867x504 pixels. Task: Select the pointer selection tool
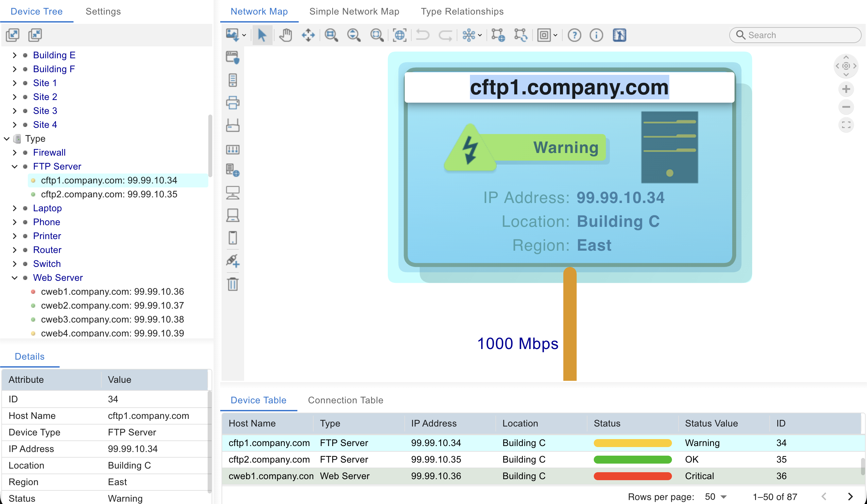click(x=262, y=35)
